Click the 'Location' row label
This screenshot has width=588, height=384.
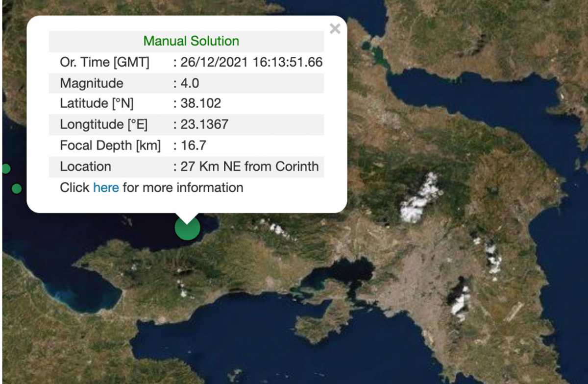pyautogui.click(x=85, y=167)
